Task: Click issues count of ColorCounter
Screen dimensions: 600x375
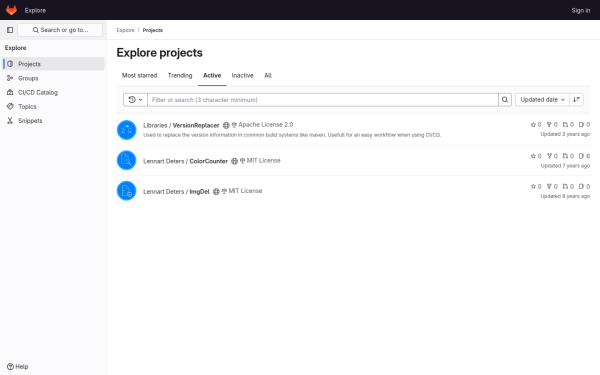Action: [584, 156]
